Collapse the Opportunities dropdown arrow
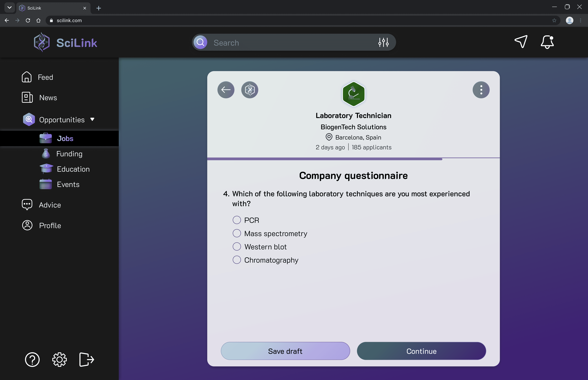The width and height of the screenshot is (588, 380). (x=92, y=119)
